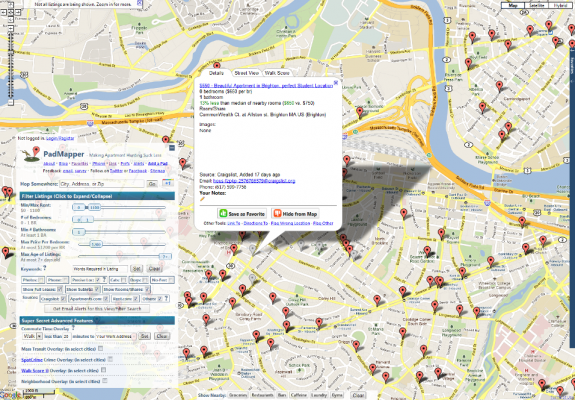Enable the Cats filter checkbox
The width and height of the screenshot is (575, 400).
coord(123,280)
